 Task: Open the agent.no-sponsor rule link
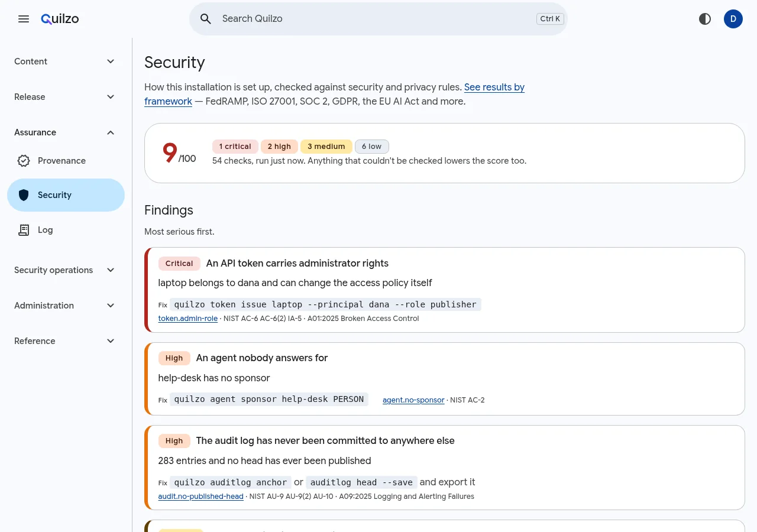tap(413, 400)
